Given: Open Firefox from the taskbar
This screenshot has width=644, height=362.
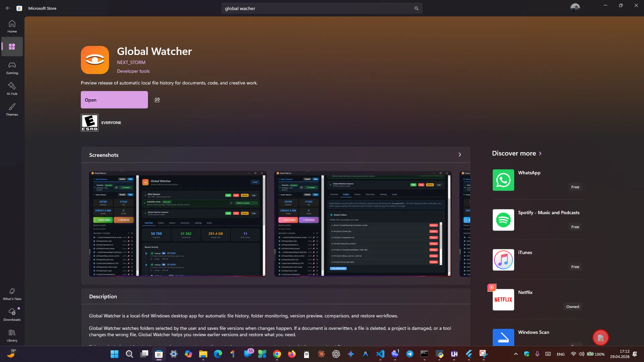Looking at the screenshot, I should click(292, 354).
